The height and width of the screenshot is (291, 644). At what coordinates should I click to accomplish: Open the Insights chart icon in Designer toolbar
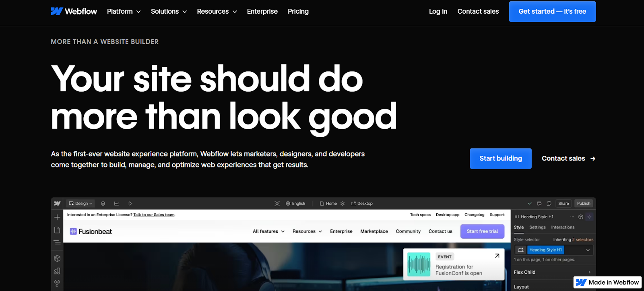(x=117, y=204)
